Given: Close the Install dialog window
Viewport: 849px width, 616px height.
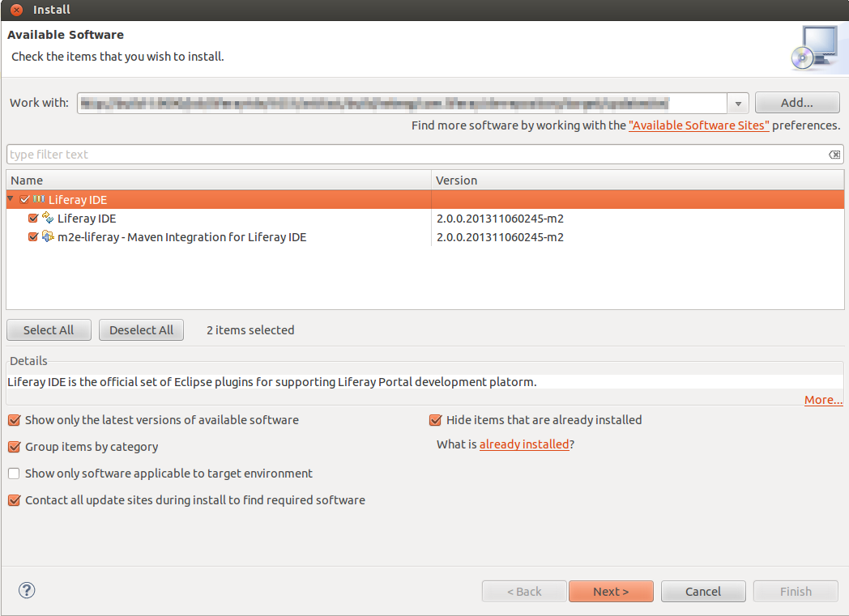Looking at the screenshot, I should 16,10.
